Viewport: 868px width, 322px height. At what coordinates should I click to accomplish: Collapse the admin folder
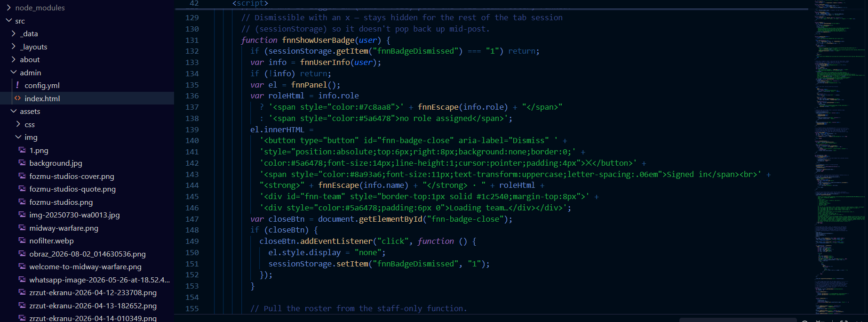pos(13,72)
